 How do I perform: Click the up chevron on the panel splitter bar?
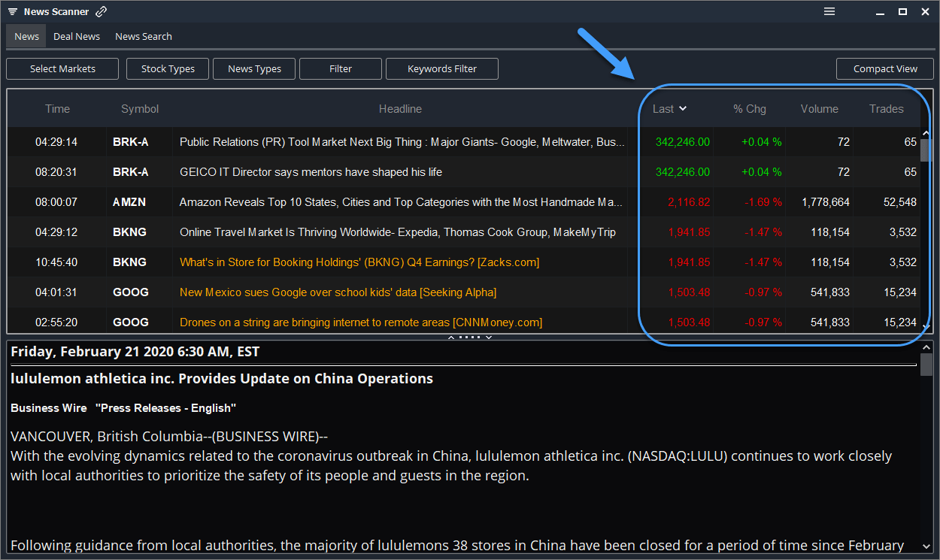coord(451,337)
